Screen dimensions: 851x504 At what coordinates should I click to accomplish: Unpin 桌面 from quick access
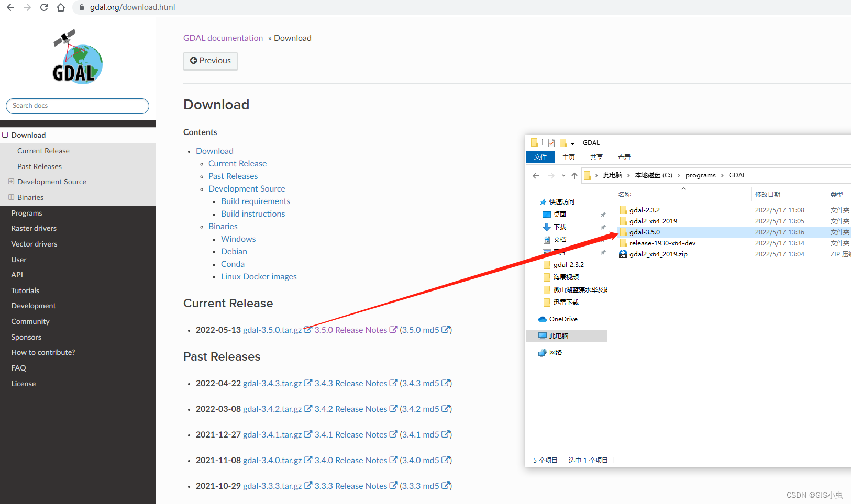[x=603, y=214]
